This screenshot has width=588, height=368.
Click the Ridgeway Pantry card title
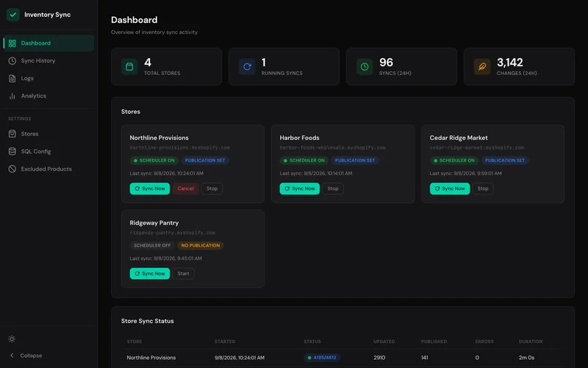[154, 223]
